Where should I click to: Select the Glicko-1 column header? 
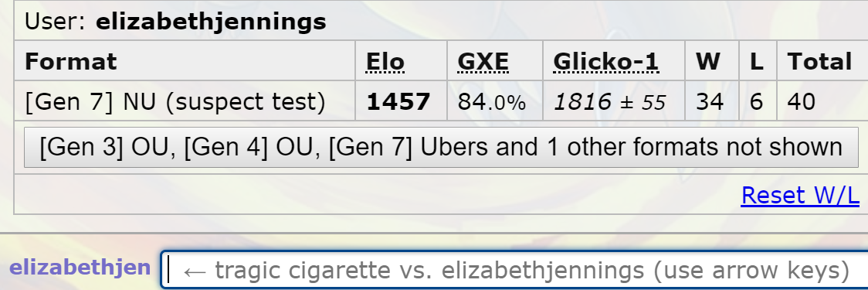coord(606,62)
